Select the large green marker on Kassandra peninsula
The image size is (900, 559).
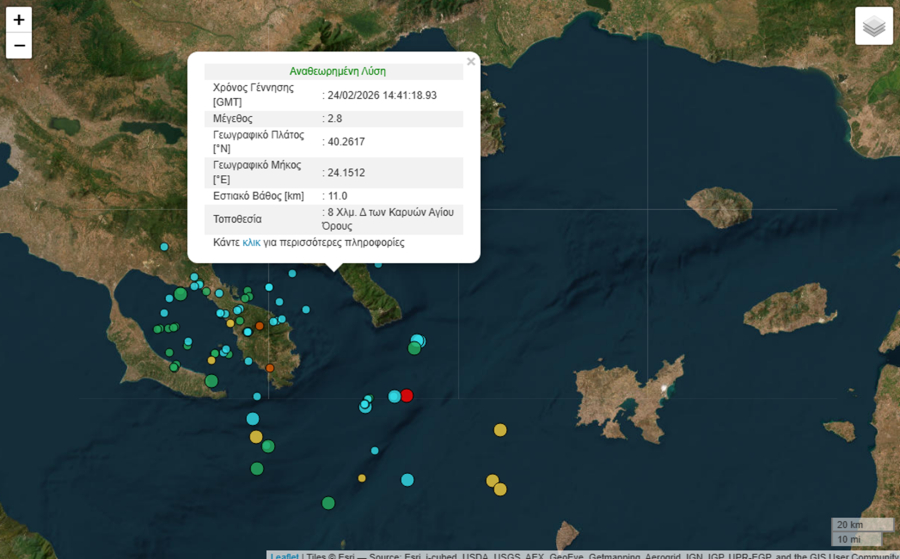(x=211, y=381)
